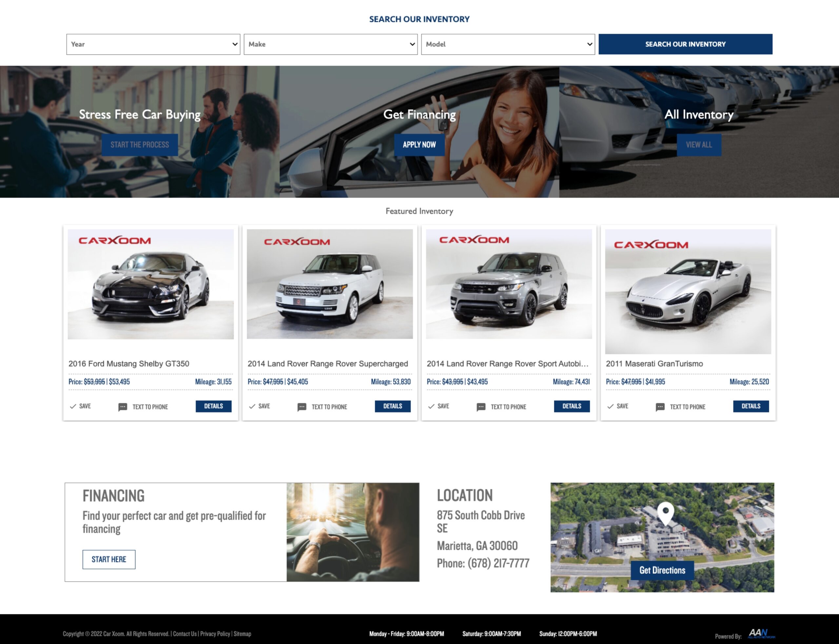Open the Make dropdown
The image size is (839, 644).
pos(330,44)
